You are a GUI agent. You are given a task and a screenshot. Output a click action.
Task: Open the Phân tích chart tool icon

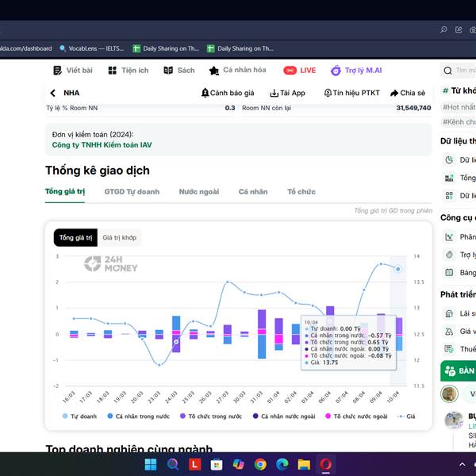449,236
